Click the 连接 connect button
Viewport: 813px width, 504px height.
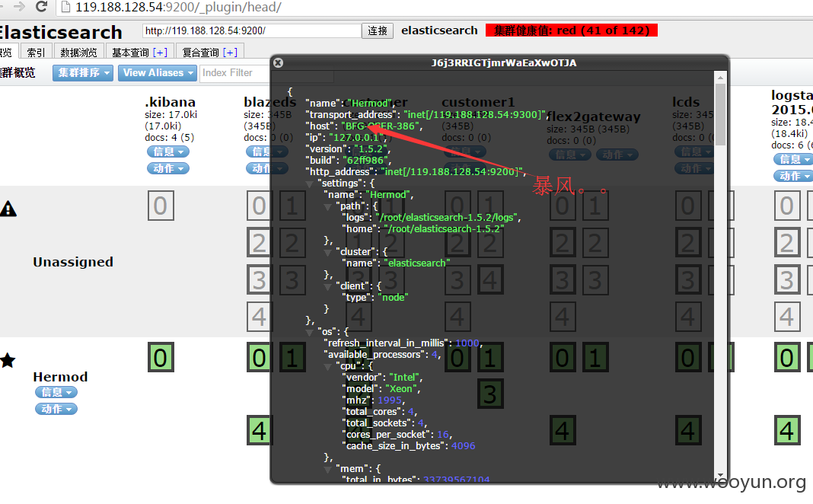[x=378, y=30]
